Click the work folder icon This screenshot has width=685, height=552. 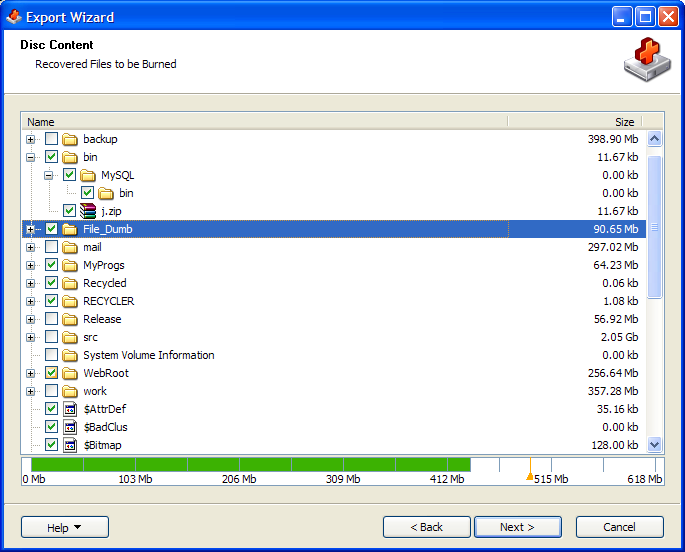(x=70, y=391)
